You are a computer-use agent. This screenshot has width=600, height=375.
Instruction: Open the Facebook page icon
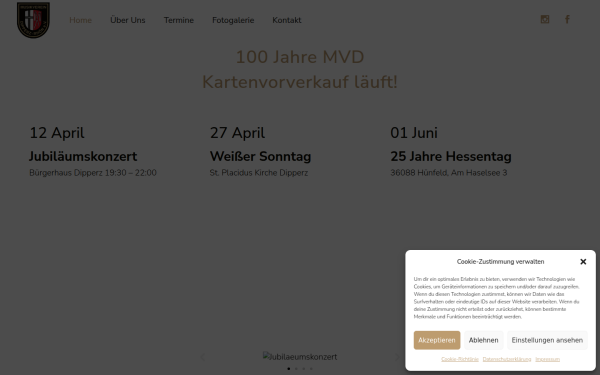[567, 19]
